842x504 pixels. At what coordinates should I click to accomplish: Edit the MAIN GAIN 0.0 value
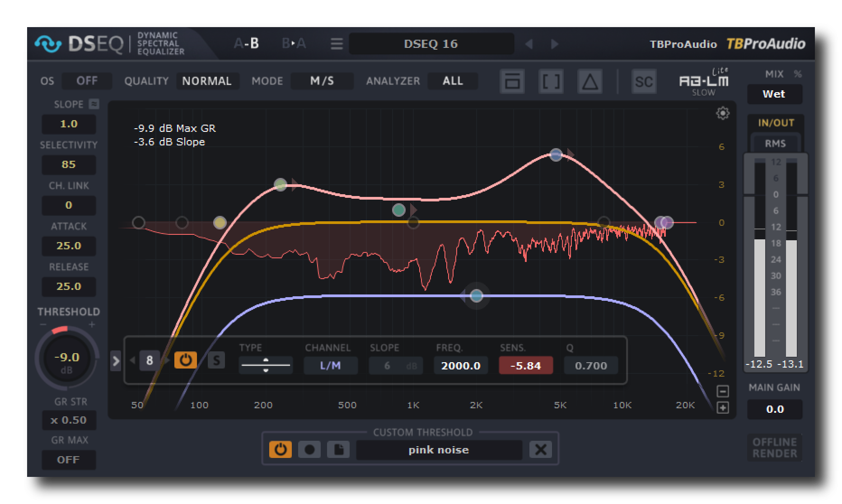(775, 409)
